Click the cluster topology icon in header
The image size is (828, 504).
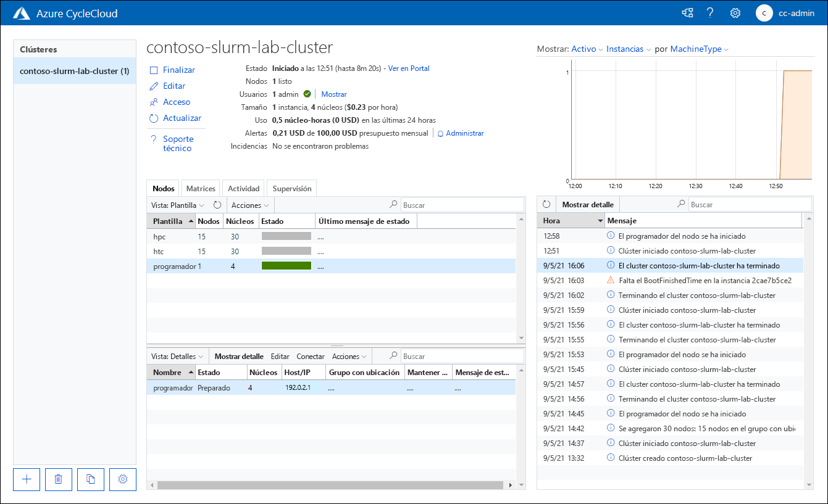(x=687, y=13)
